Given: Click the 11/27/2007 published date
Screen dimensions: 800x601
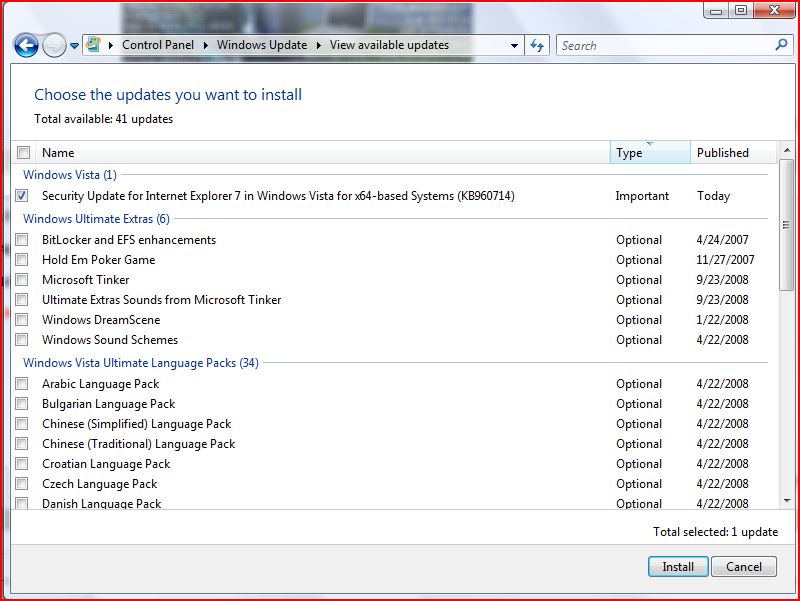Looking at the screenshot, I should click(x=725, y=260).
